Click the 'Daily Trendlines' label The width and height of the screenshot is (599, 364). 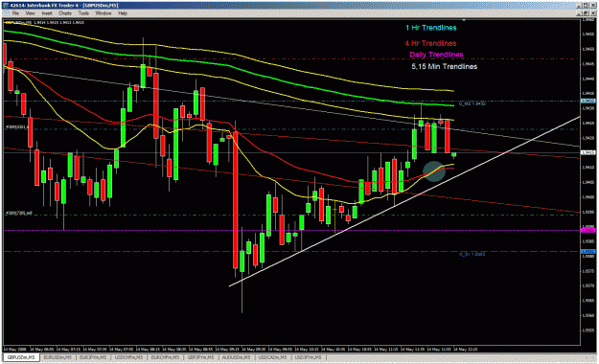(x=436, y=55)
